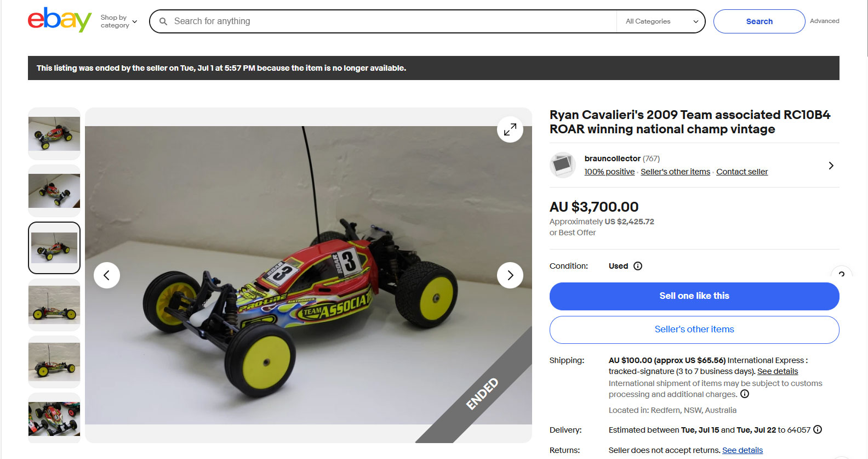Open condition info icon next to Used
The width and height of the screenshot is (868, 459).
638,266
